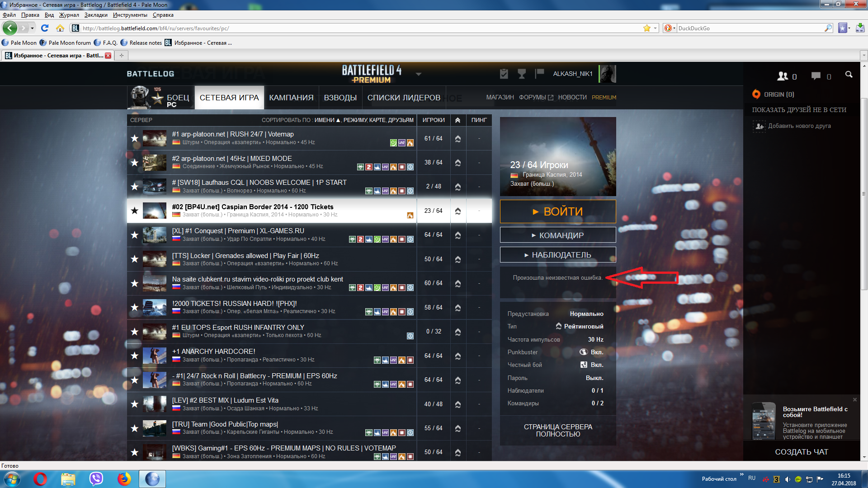The image size is (868, 488).
Task: Open the DuckDuckGo search engine dropdown
Action: pyautogui.click(x=670, y=28)
